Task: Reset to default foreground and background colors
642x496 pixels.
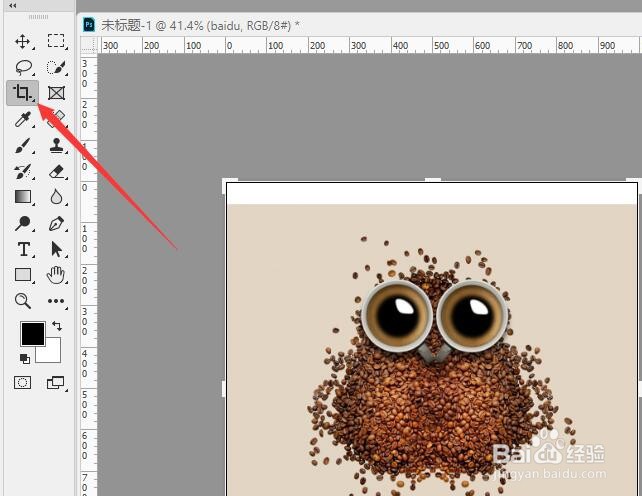Action: point(25,359)
